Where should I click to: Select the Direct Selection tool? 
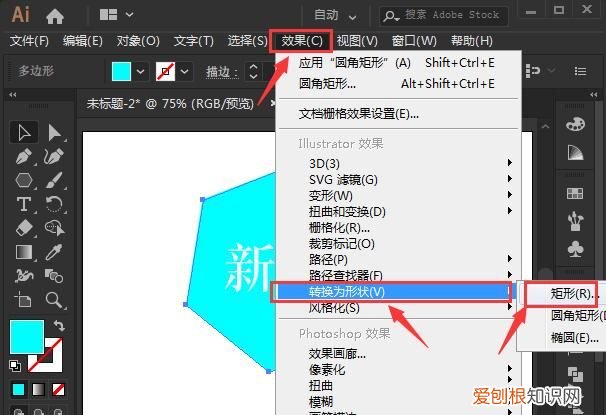point(54,133)
